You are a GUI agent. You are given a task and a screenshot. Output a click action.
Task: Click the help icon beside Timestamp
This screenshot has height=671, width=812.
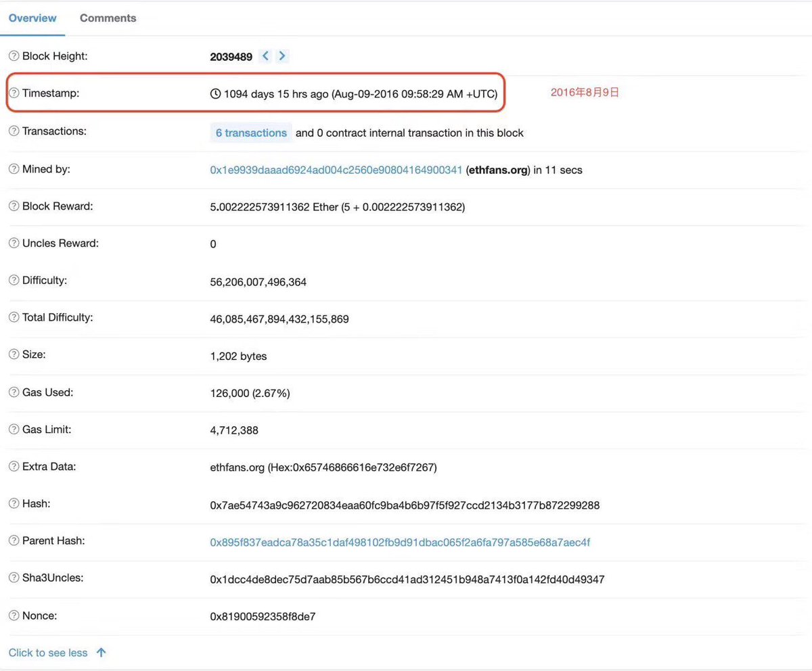14,93
